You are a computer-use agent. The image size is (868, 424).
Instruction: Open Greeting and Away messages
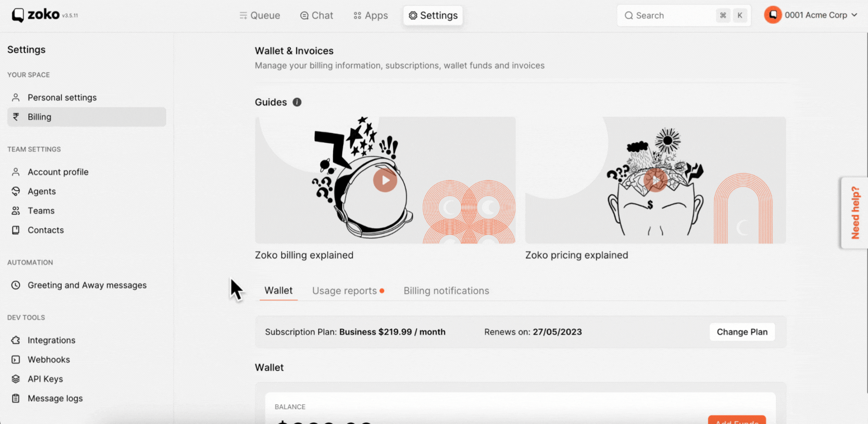(x=87, y=285)
